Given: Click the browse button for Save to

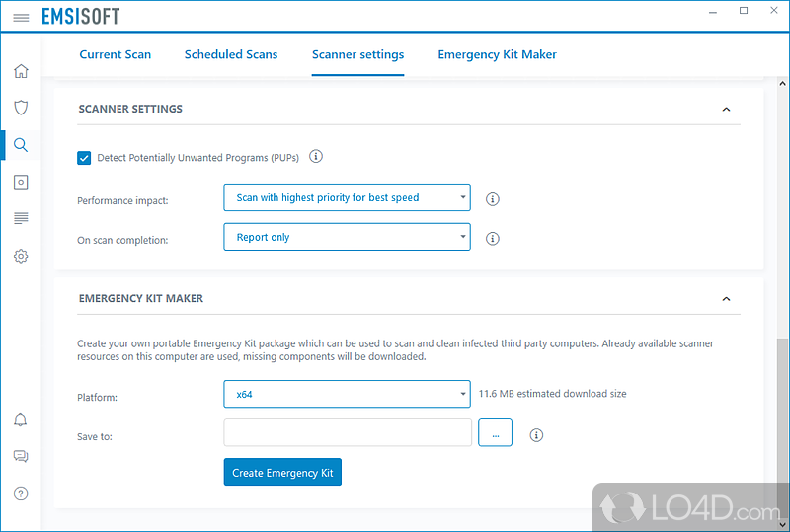Looking at the screenshot, I should (495, 433).
